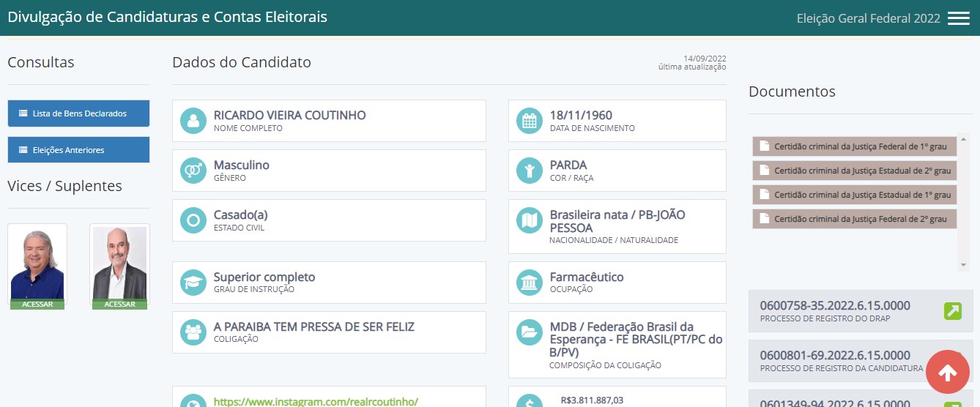Access the second bald vice candidate photo

coord(119,266)
